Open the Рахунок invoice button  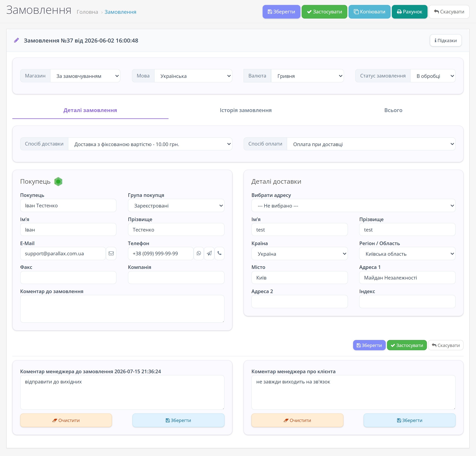[409, 12]
